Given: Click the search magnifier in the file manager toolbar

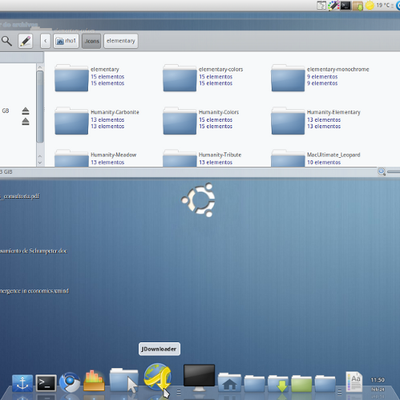Looking at the screenshot, I should point(7,41).
